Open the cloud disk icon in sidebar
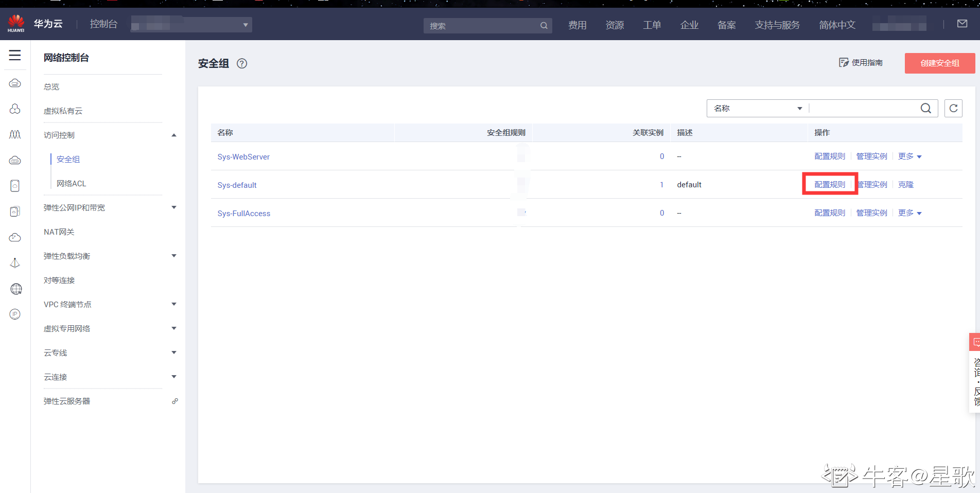Image resolution: width=980 pixels, height=493 pixels. (15, 160)
